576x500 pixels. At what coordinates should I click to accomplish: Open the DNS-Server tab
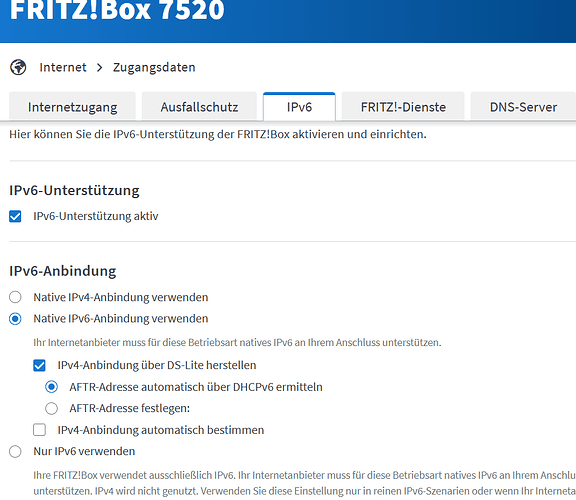point(523,107)
